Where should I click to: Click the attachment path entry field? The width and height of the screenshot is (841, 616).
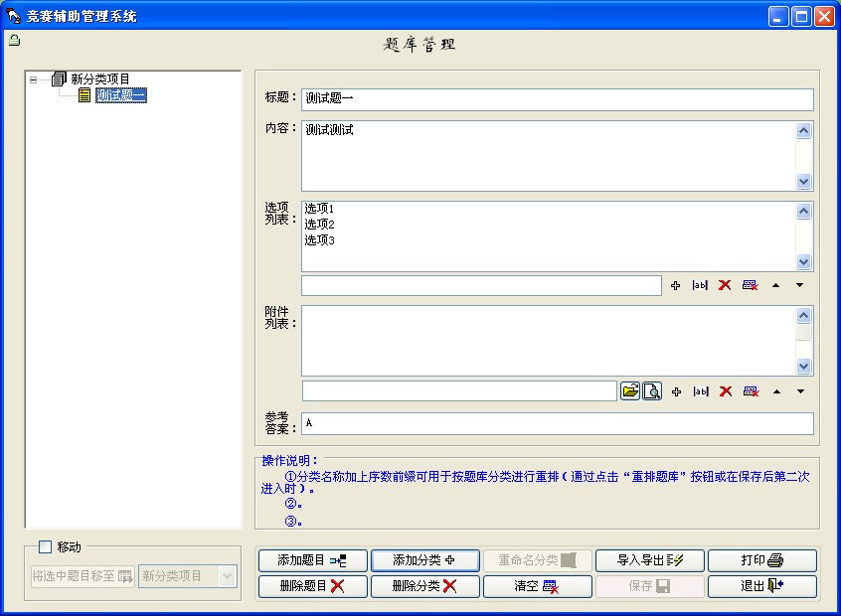459,390
